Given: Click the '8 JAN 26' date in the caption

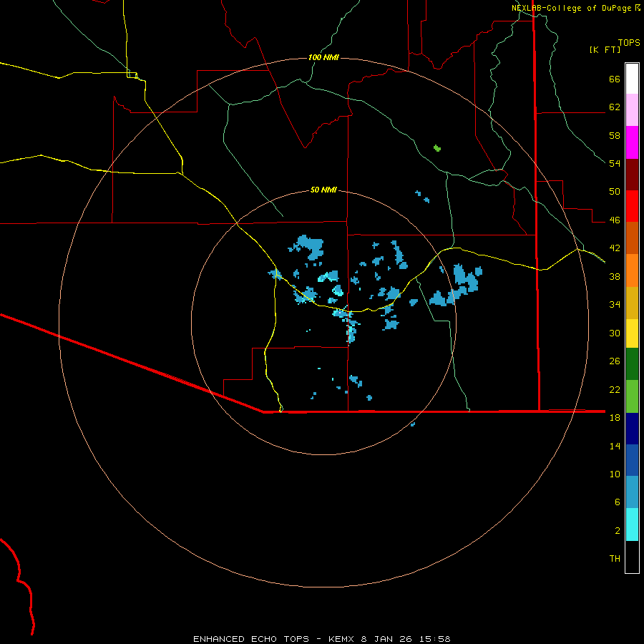Looking at the screenshot, I should [386, 639].
